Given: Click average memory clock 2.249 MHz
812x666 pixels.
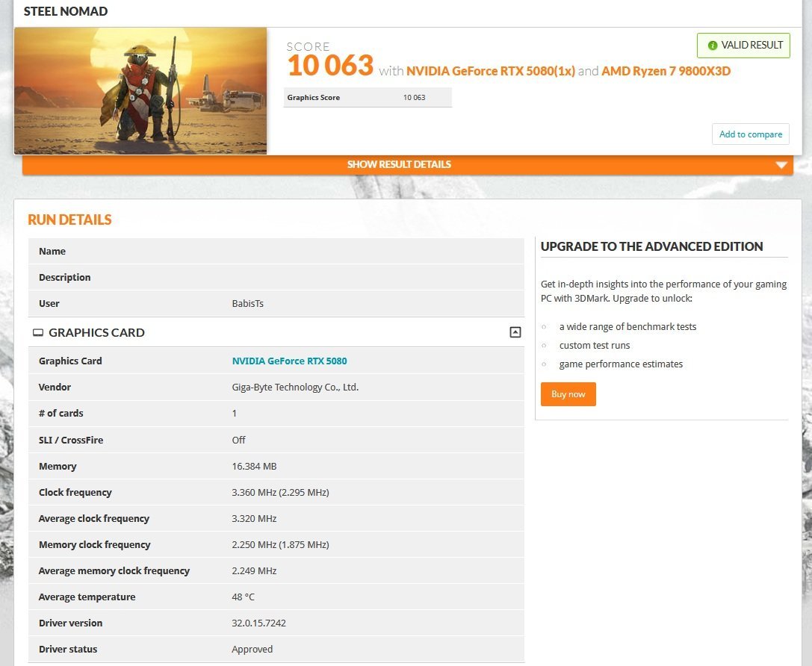Looking at the screenshot, I should 254,570.
